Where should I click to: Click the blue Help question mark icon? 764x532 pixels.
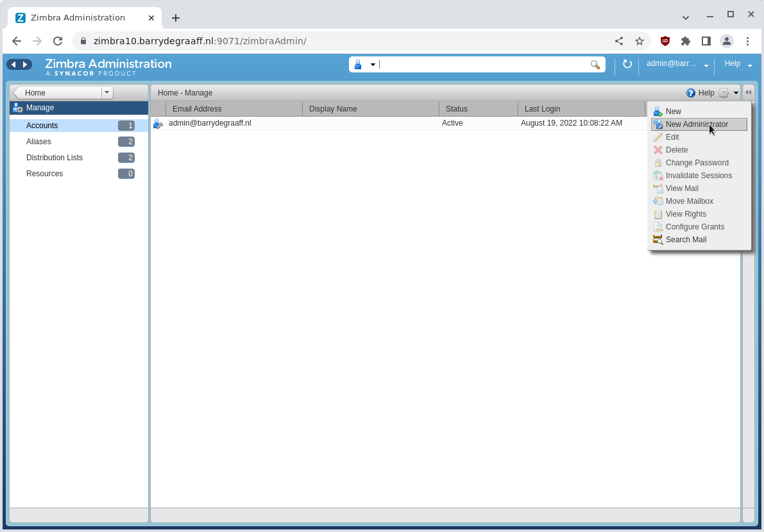[x=690, y=93]
